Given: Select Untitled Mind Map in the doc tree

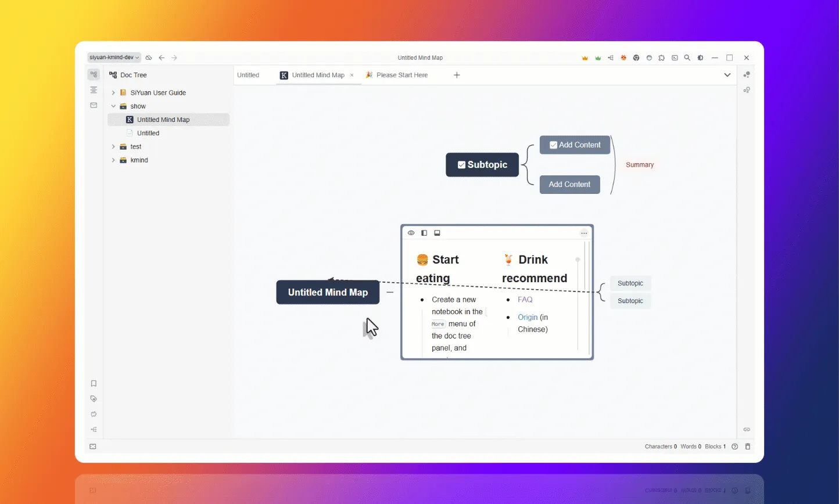Looking at the screenshot, I should pos(168,120).
